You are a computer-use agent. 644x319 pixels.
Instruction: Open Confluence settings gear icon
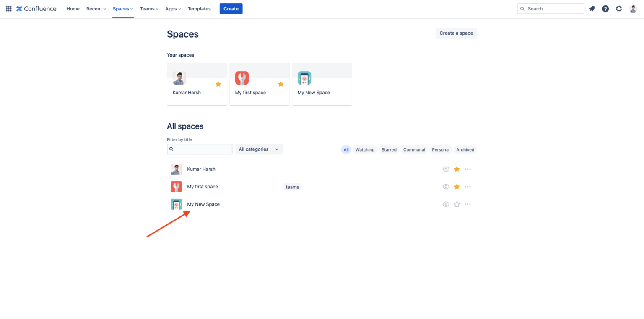[x=619, y=8]
